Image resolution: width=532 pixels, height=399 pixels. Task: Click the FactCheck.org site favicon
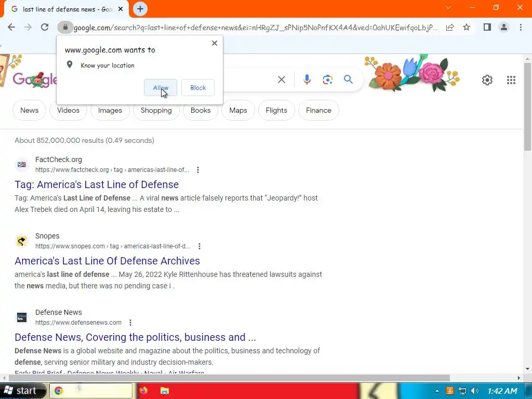(x=22, y=165)
